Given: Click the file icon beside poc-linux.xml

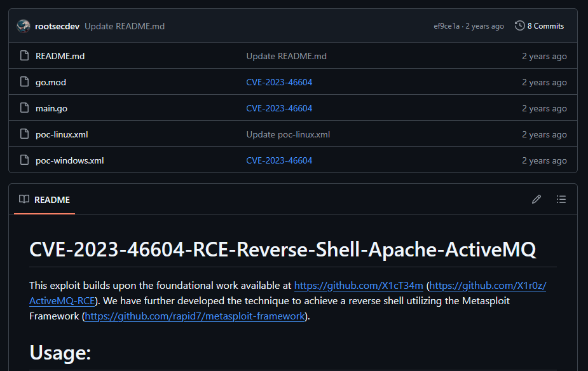Looking at the screenshot, I should point(24,134).
